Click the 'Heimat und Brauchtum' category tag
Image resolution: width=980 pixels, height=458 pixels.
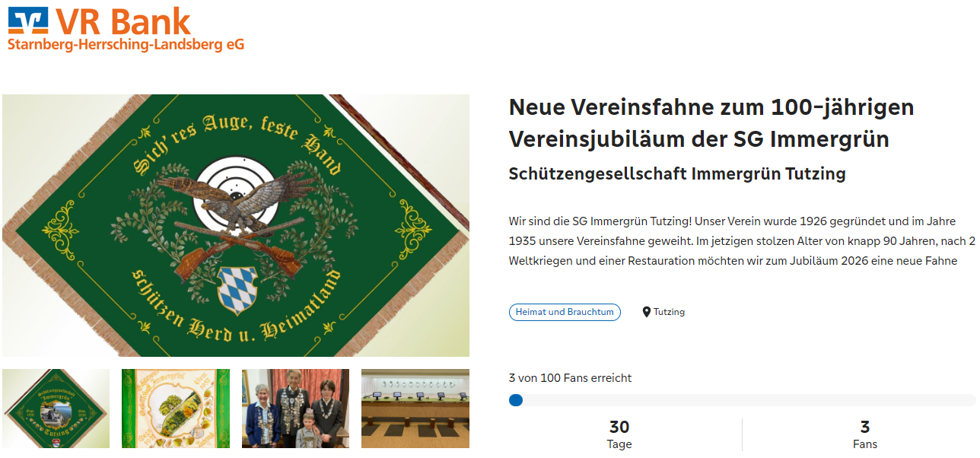point(565,312)
